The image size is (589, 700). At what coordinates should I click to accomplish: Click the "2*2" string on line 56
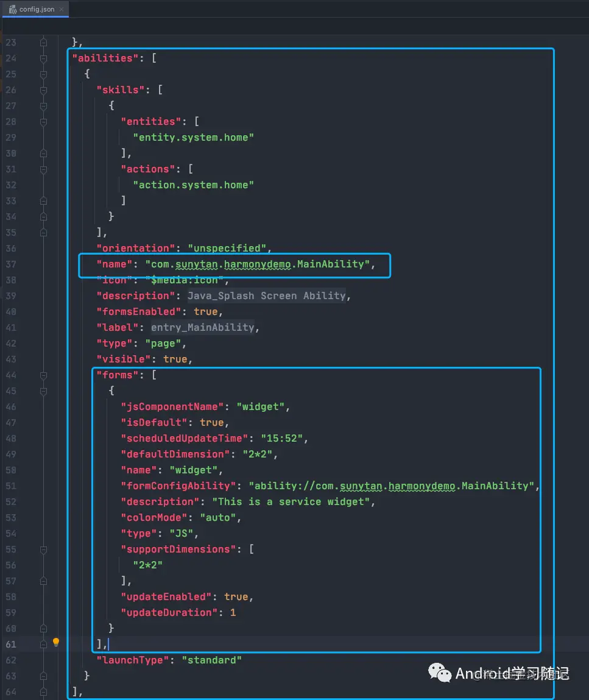147,565
